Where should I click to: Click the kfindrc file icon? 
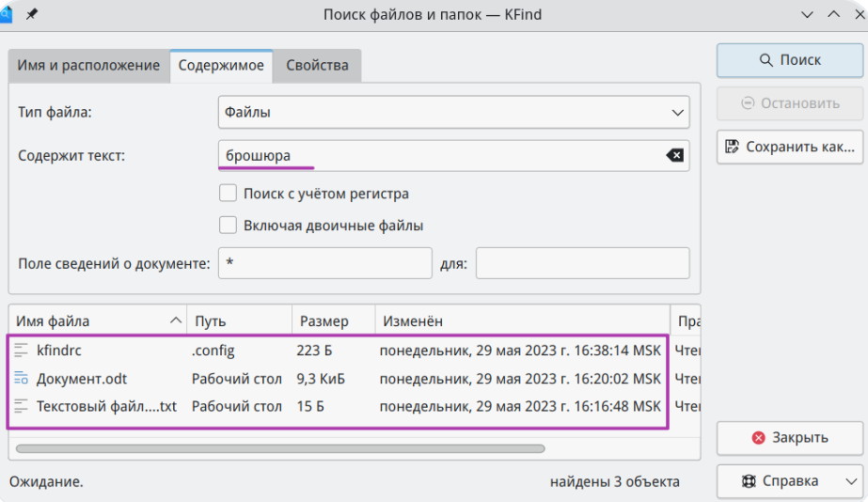click(22, 351)
